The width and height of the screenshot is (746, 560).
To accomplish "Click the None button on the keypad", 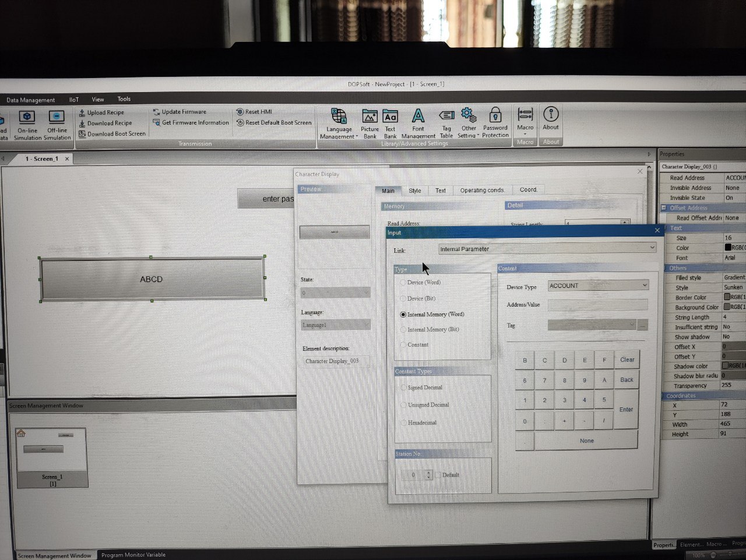I will 586,441.
